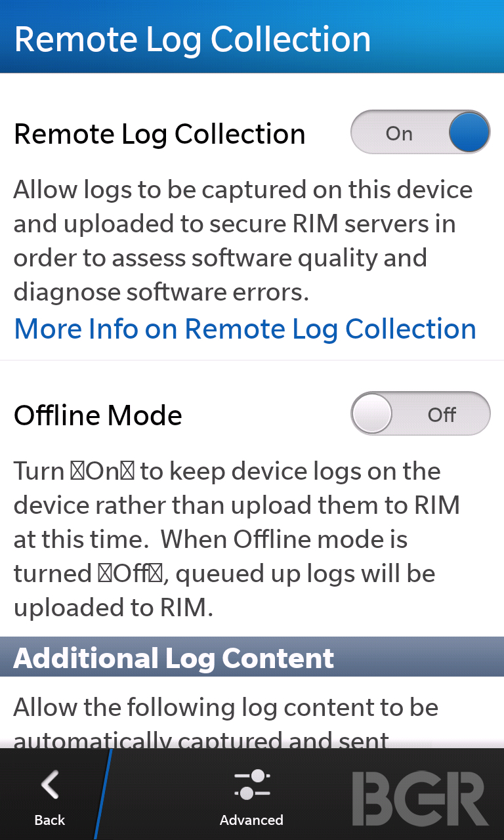Turn off the Remote Log Collection switch
This screenshot has width=504, height=840.
(x=420, y=133)
